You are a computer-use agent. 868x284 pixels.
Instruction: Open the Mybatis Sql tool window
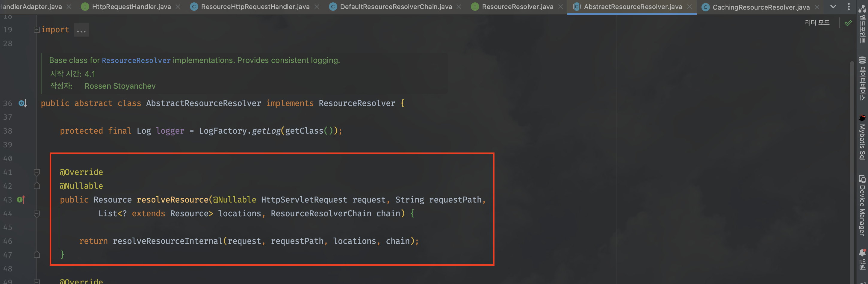tap(862, 138)
